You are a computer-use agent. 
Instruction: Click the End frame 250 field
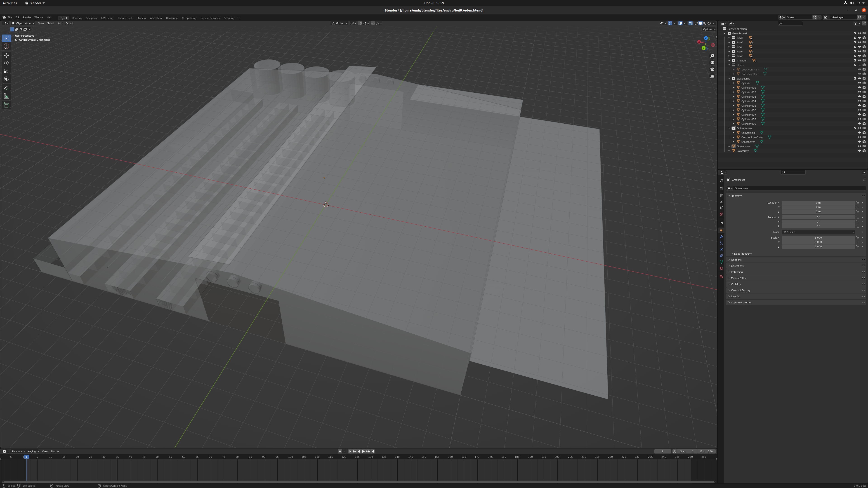(707, 451)
